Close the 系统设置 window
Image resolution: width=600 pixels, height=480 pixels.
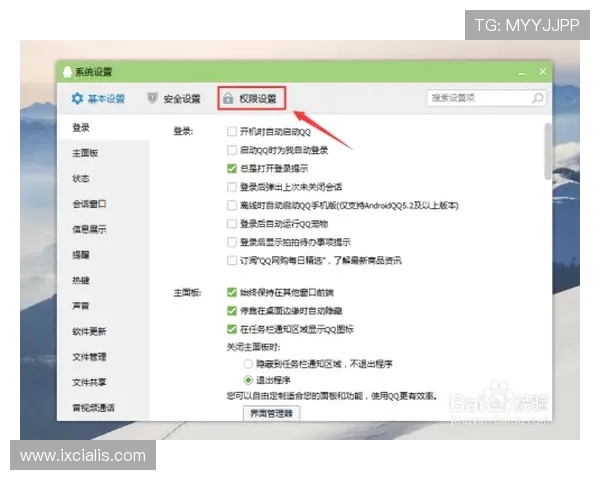click(543, 72)
